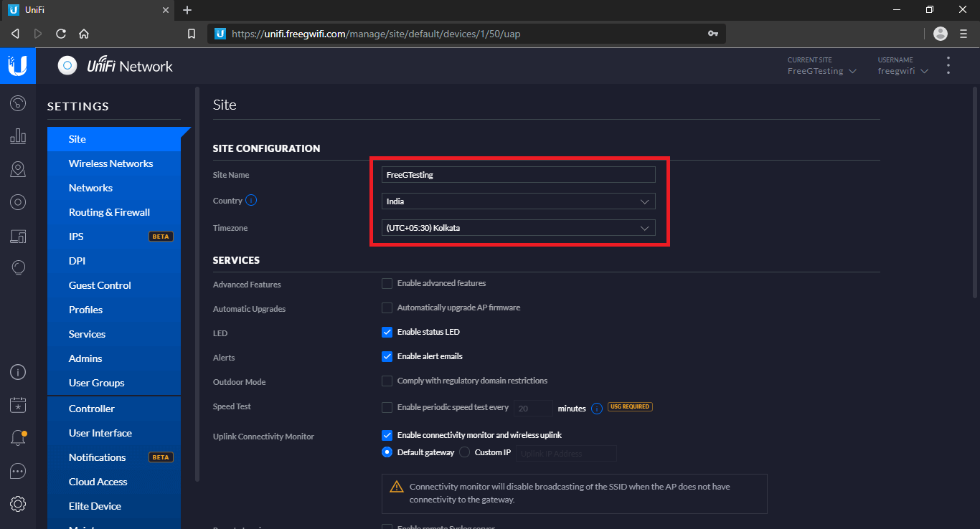Click the browser back button
980x529 pixels.
pos(15,34)
